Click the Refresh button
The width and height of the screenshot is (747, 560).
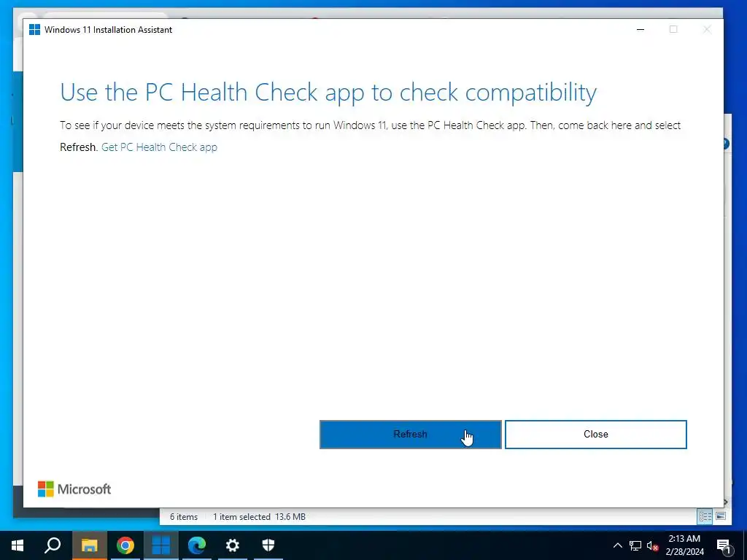pos(410,435)
